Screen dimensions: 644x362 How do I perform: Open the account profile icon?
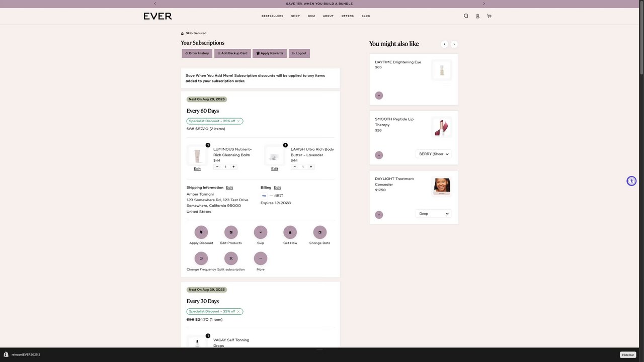(x=477, y=16)
